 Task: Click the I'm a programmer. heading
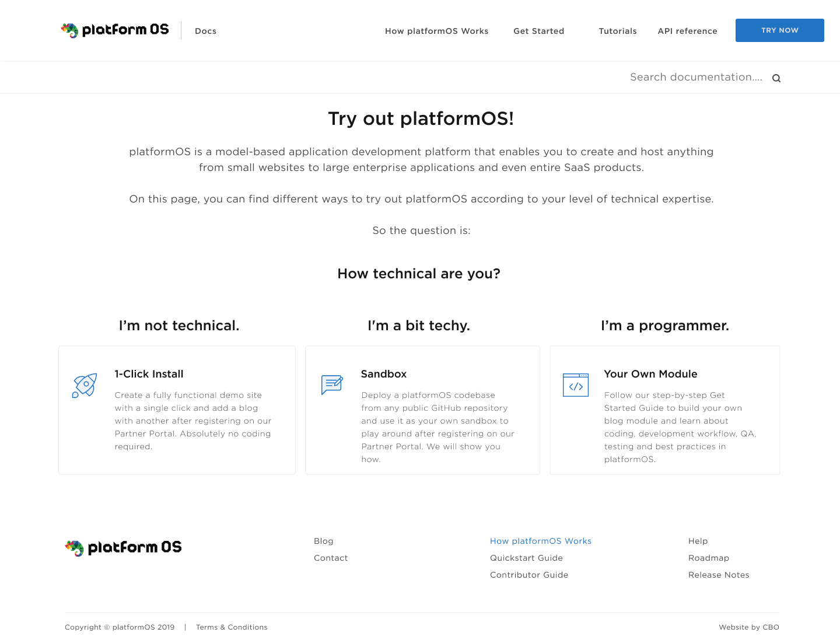pyautogui.click(x=665, y=326)
